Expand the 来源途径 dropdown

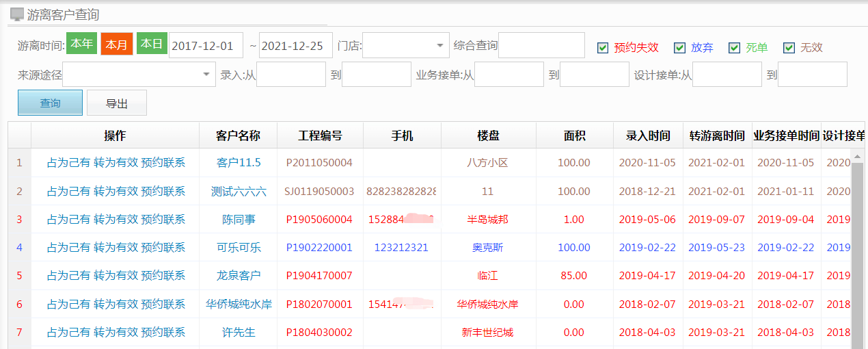(206, 75)
